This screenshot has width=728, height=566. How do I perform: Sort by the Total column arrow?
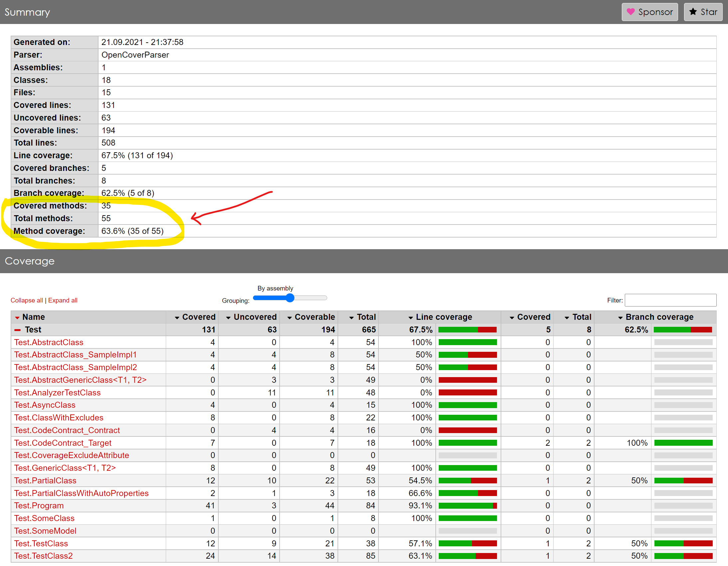tap(351, 317)
